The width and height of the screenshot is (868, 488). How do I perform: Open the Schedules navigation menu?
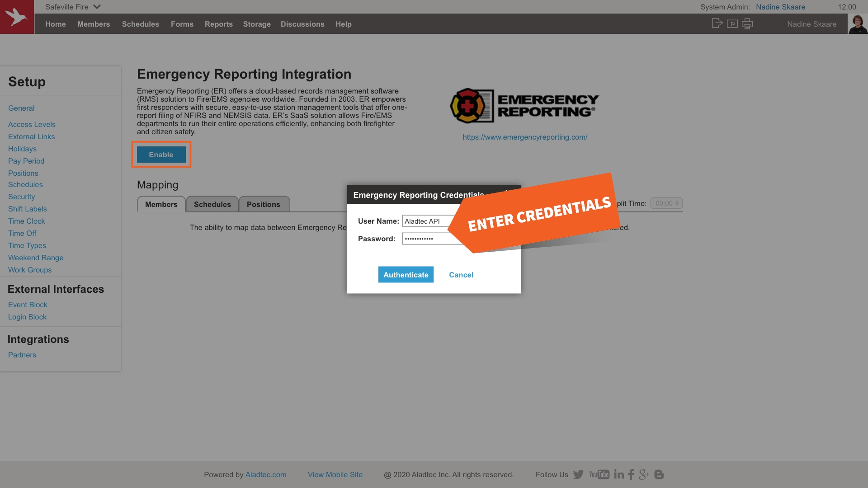pyautogui.click(x=141, y=24)
